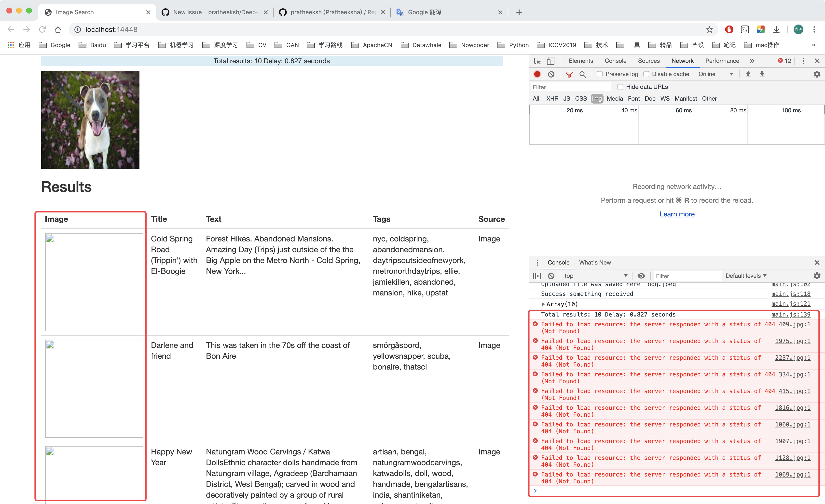Viewport: 825px width, 504px height.
Task: Click the Learn more link
Action: 677,214
